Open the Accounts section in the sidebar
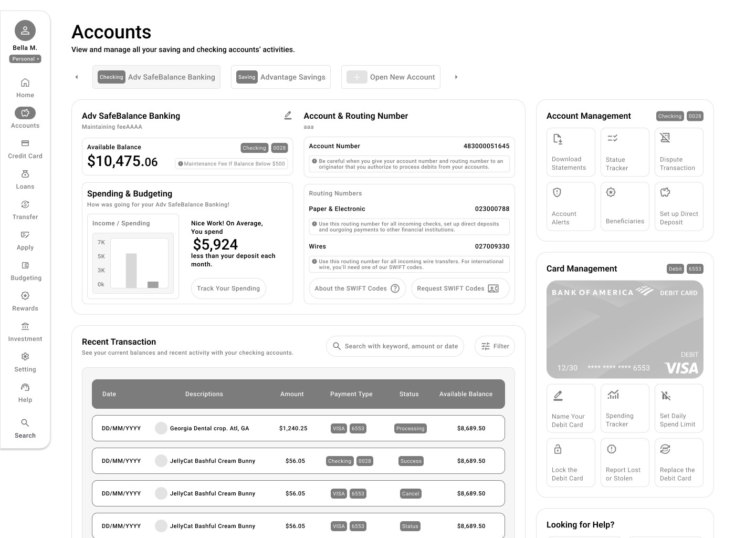The height and width of the screenshot is (538, 756). point(25,119)
